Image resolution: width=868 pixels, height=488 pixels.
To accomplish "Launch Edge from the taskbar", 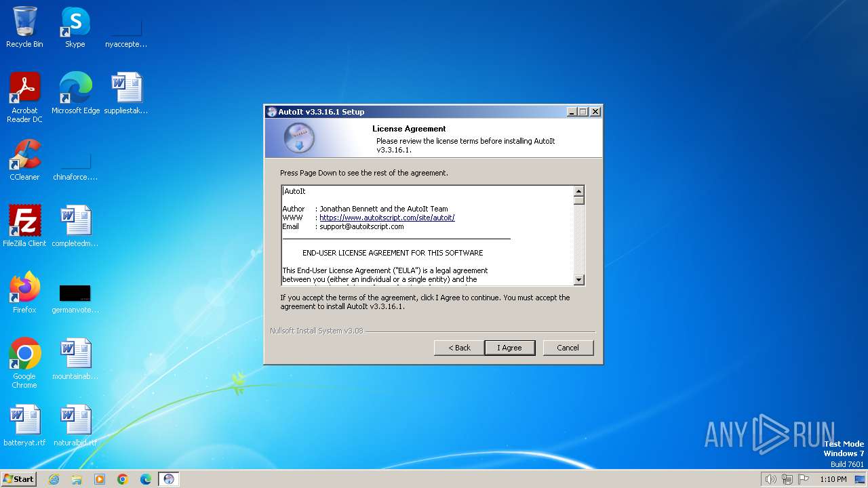I will tap(146, 479).
